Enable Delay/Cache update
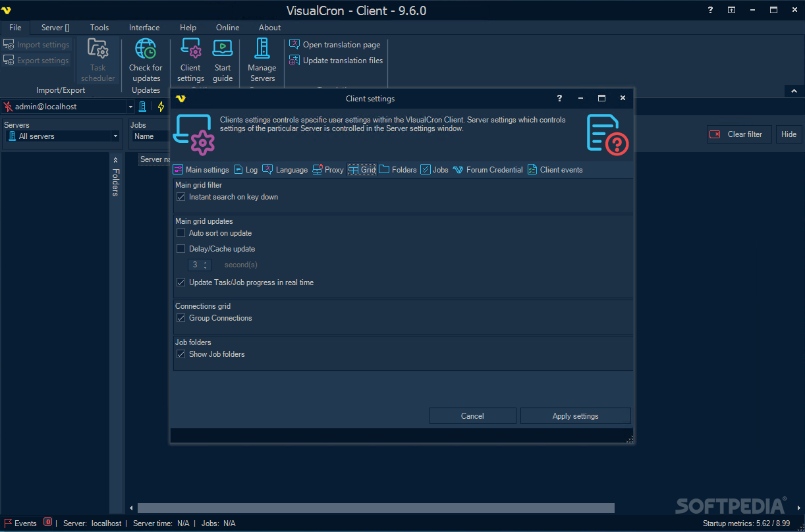This screenshot has width=805, height=532. point(181,249)
